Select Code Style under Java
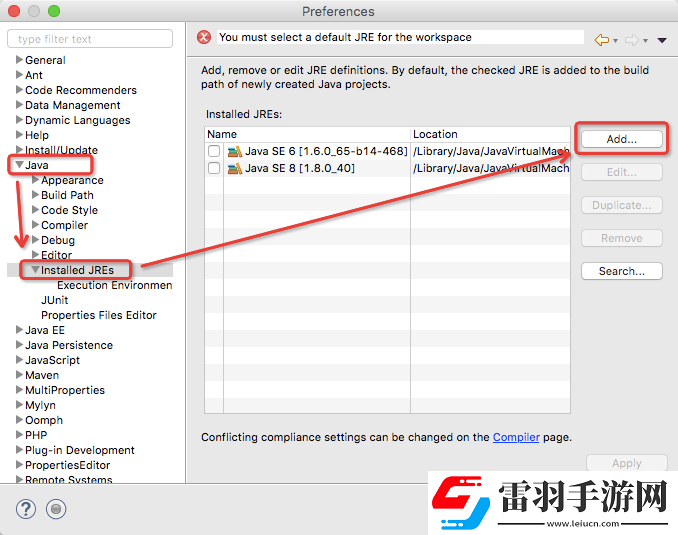 pos(69,210)
